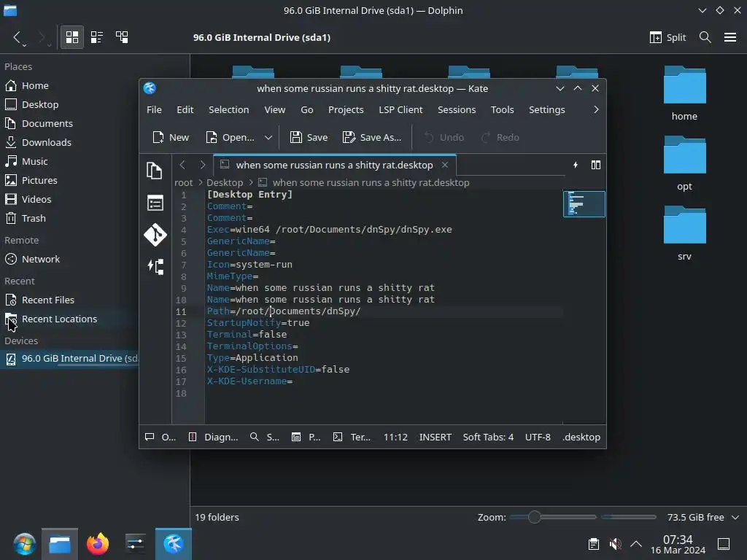Switch Dolphin to Details view mode
The height and width of the screenshot is (560, 747).
pyautogui.click(x=122, y=37)
